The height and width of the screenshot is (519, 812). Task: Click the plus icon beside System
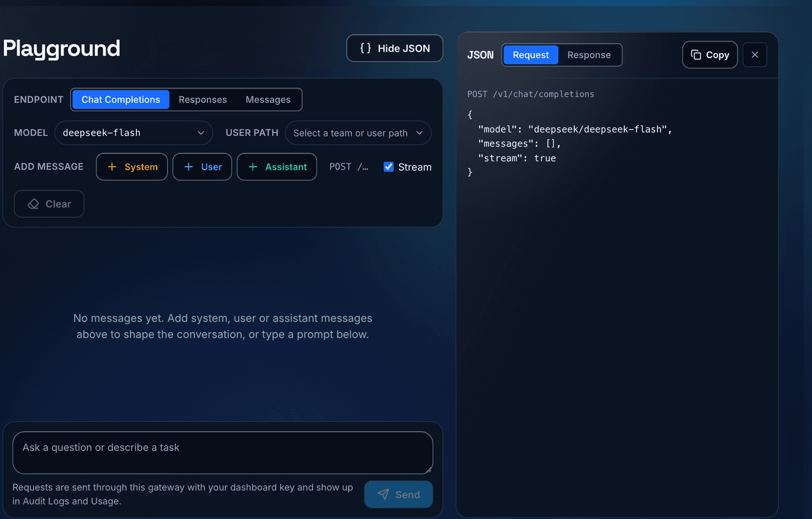coord(112,167)
